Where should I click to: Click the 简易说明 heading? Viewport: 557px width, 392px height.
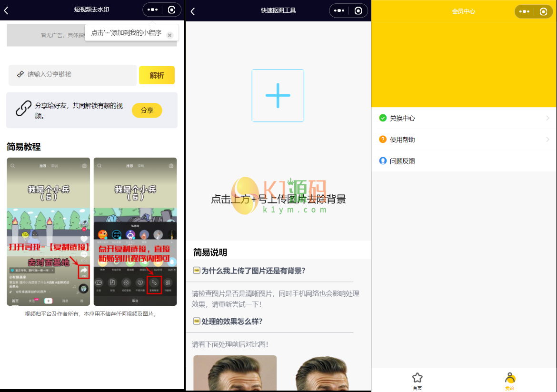pos(210,252)
